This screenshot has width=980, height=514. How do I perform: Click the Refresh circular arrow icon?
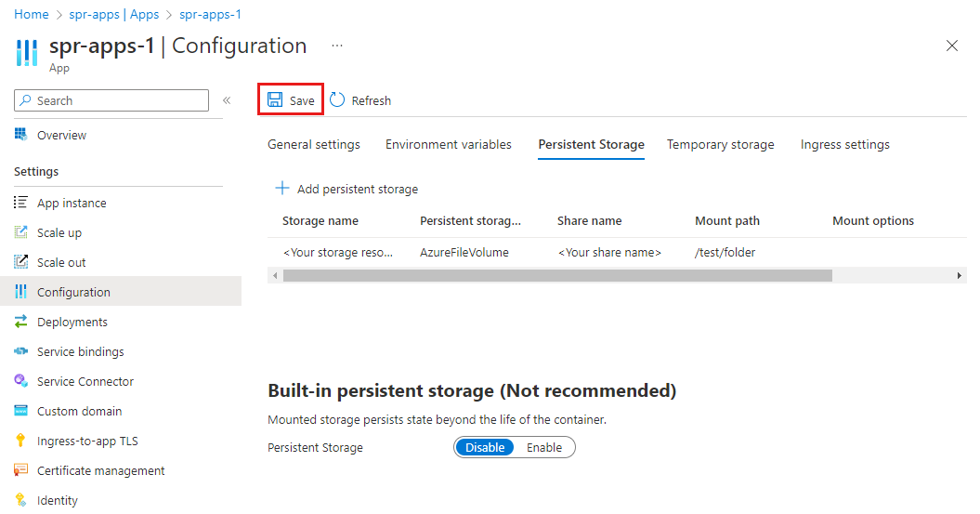point(337,100)
